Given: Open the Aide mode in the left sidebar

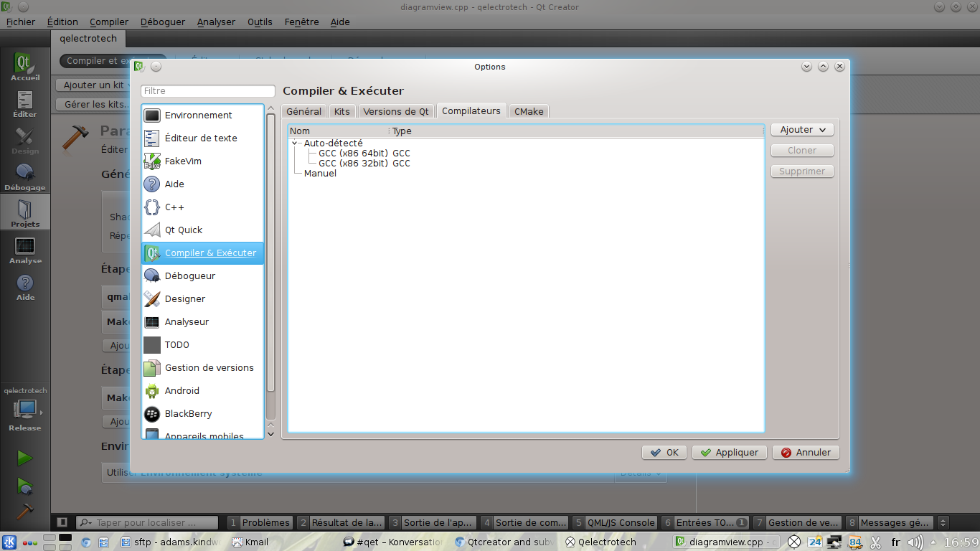Looking at the screenshot, I should pos(25,287).
